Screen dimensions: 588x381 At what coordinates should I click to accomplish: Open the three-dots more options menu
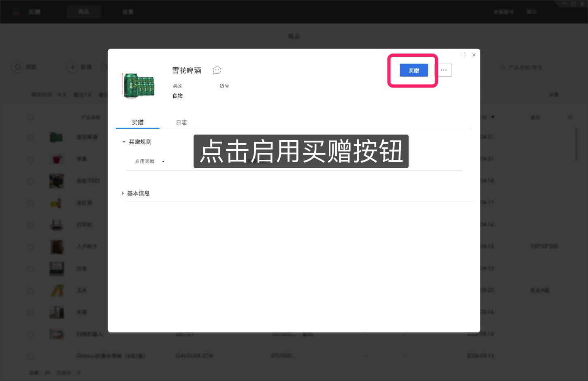pos(443,70)
